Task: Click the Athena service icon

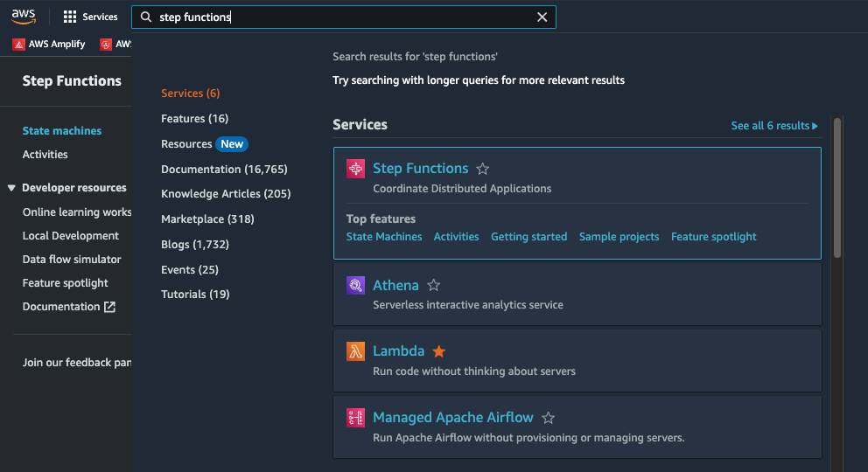Action: [x=355, y=285]
